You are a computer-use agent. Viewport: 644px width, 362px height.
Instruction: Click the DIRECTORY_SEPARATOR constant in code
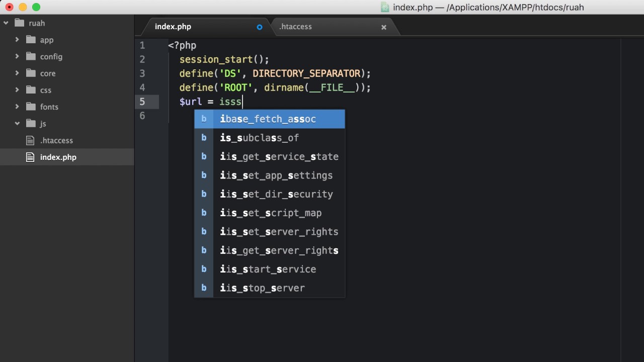(x=306, y=73)
